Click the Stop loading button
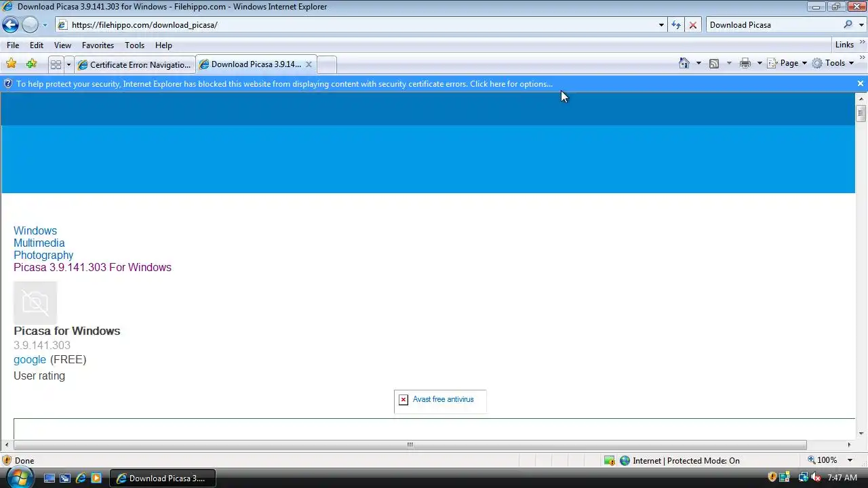This screenshot has width=868, height=488. coord(693,25)
